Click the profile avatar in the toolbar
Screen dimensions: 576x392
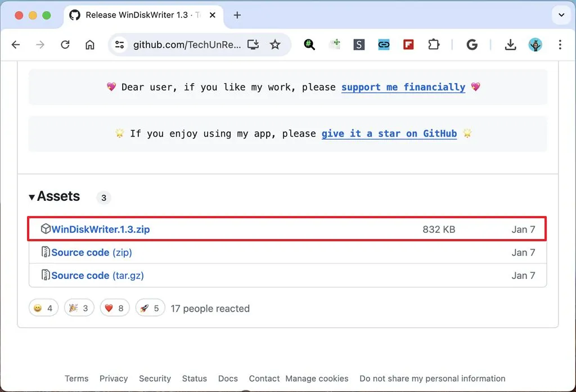click(535, 44)
